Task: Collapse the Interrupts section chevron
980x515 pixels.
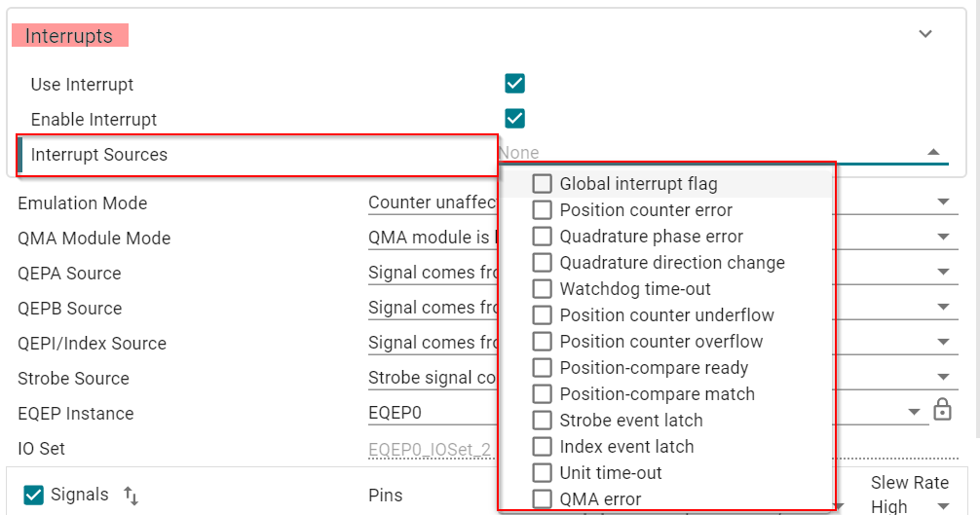Action: point(925,34)
